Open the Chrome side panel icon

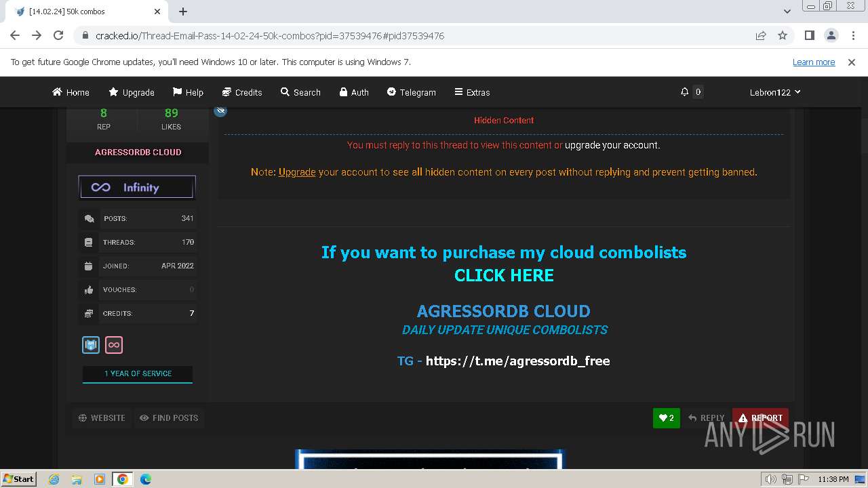coord(809,35)
